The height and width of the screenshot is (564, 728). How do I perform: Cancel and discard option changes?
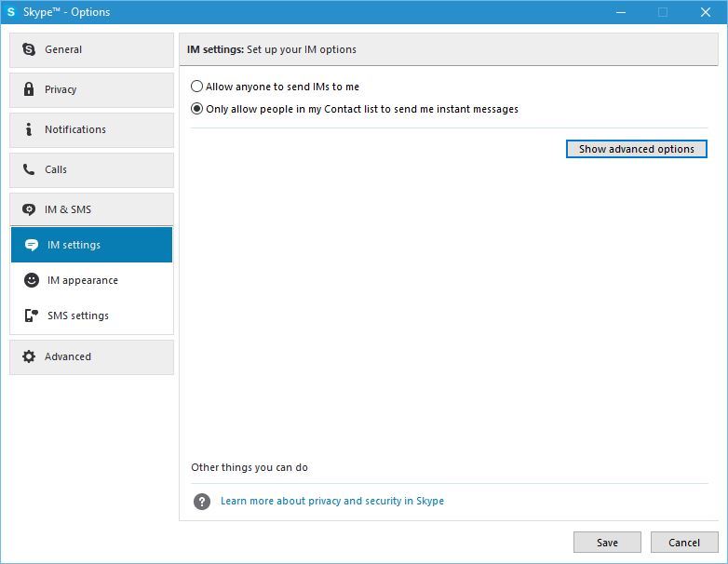pos(684,543)
